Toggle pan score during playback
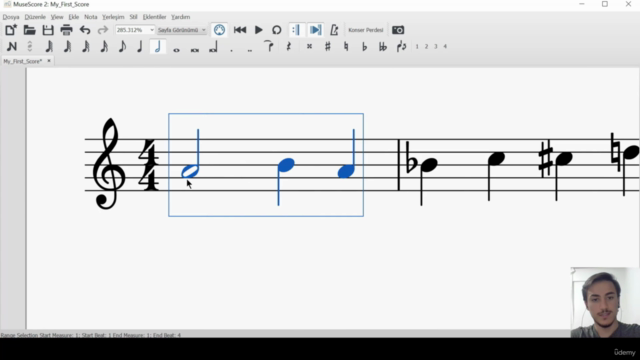Image resolution: width=640 pixels, height=360 pixels. coord(315,30)
